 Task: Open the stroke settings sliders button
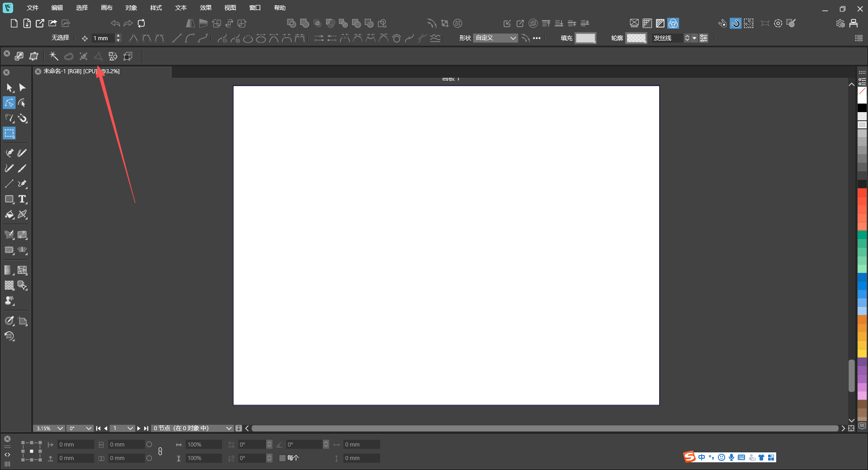click(x=704, y=38)
